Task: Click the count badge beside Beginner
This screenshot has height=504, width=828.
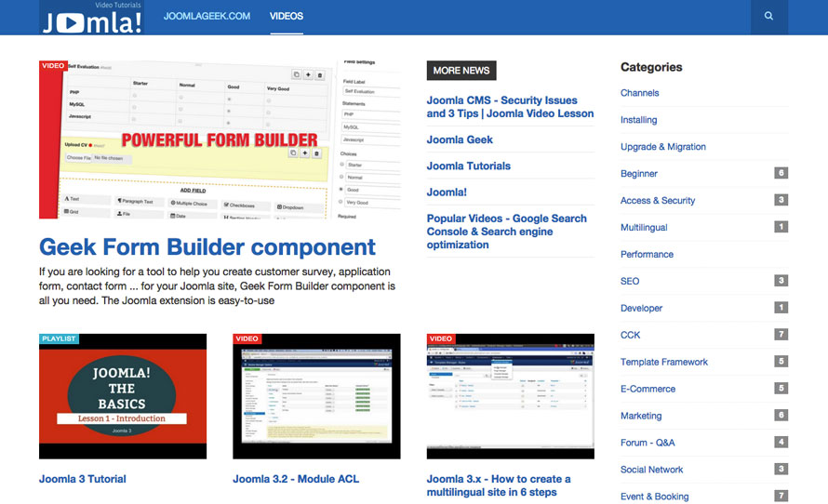Action: (x=781, y=173)
